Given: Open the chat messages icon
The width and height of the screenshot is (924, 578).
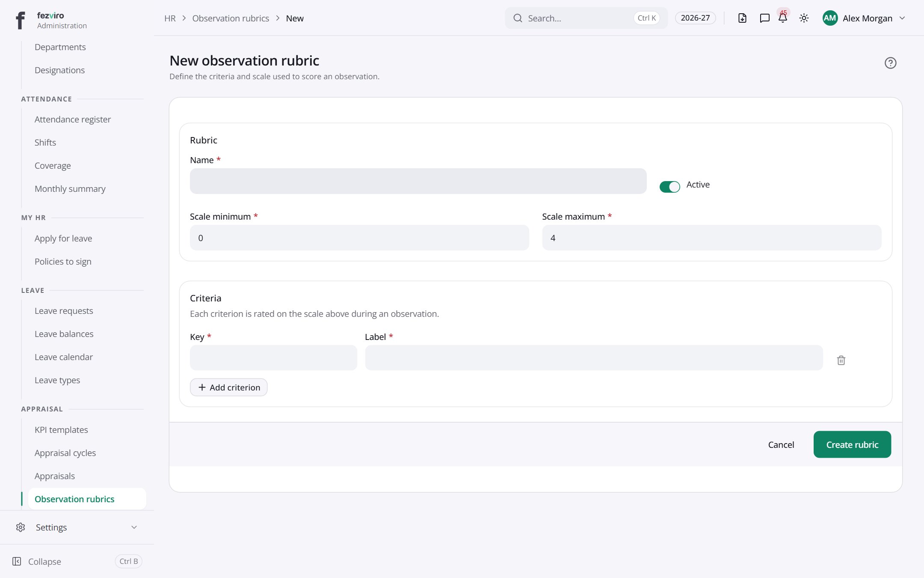Looking at the screenshot, I should 764,18.
